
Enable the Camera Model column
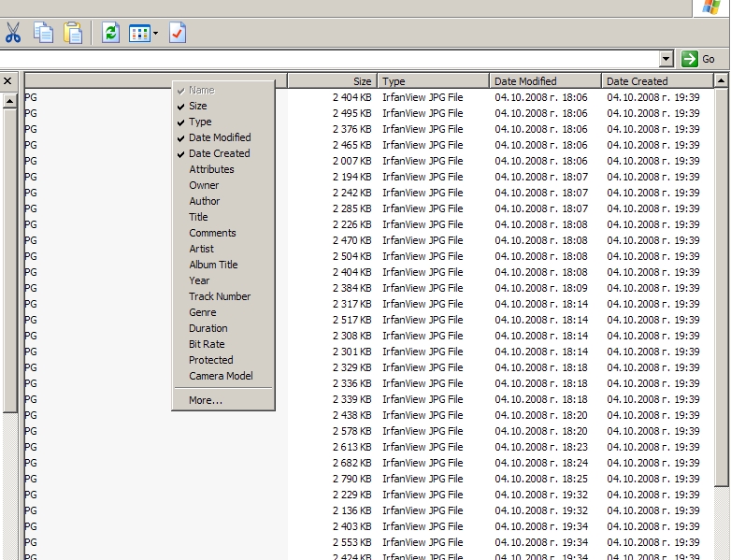tap(221, 376)
